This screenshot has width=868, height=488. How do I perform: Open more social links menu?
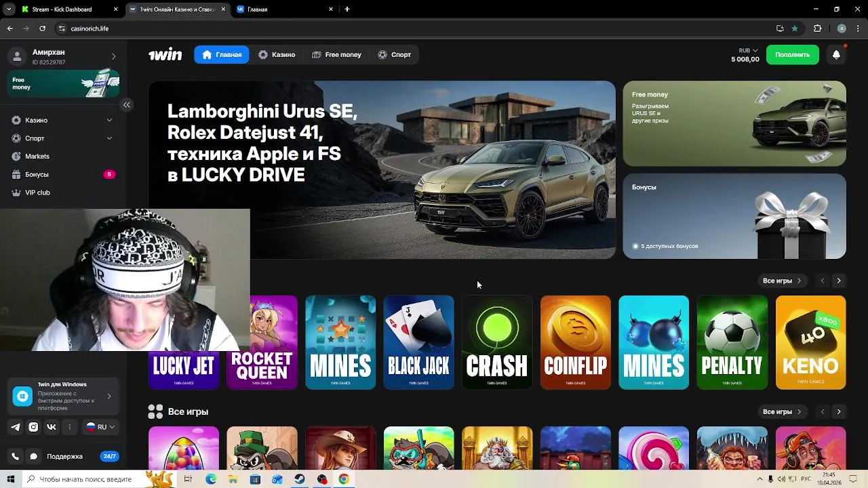click(69, 427)
